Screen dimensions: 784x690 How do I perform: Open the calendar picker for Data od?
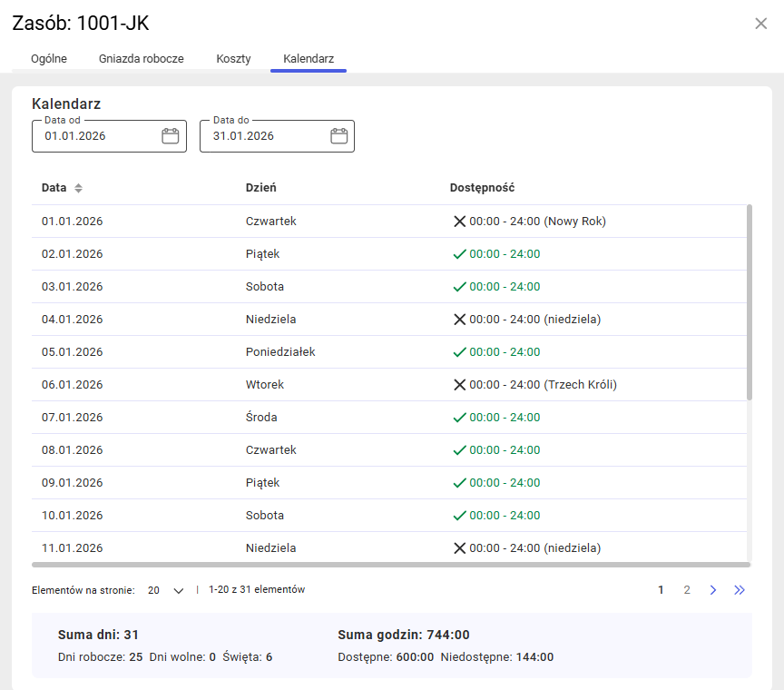[170, 136]
